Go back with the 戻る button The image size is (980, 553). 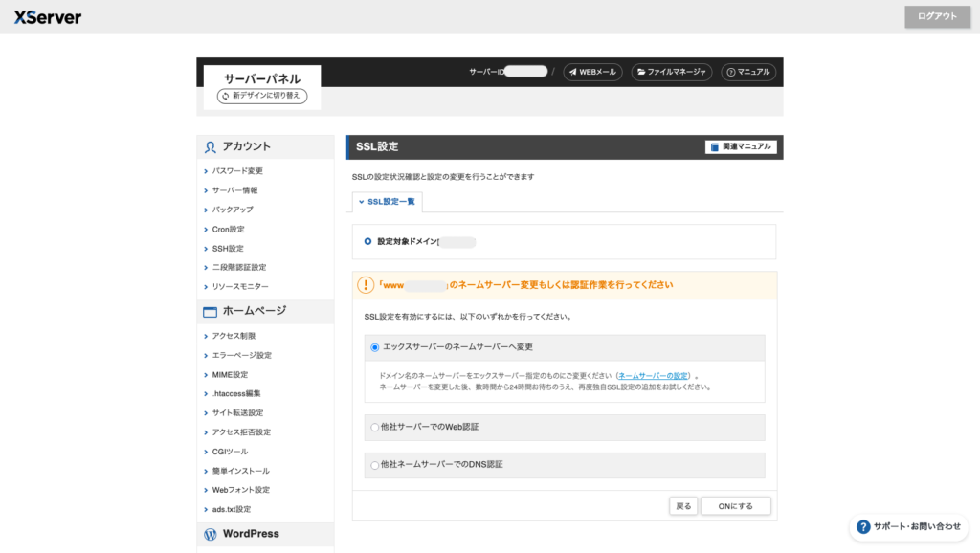tap(683, 506)
